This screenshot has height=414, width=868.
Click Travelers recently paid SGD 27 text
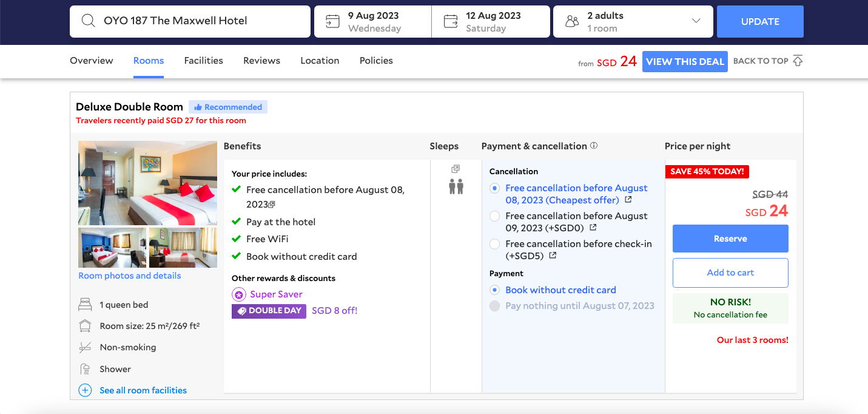pos(161,120)
